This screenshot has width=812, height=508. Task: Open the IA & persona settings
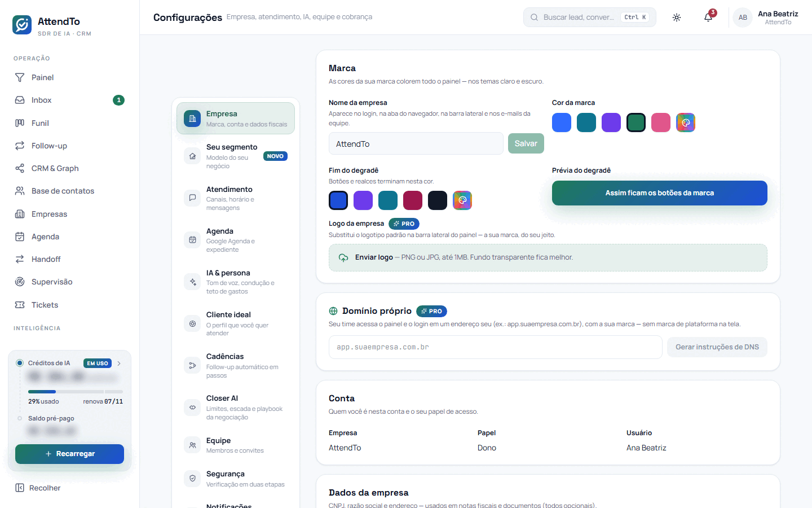(236, 282)
